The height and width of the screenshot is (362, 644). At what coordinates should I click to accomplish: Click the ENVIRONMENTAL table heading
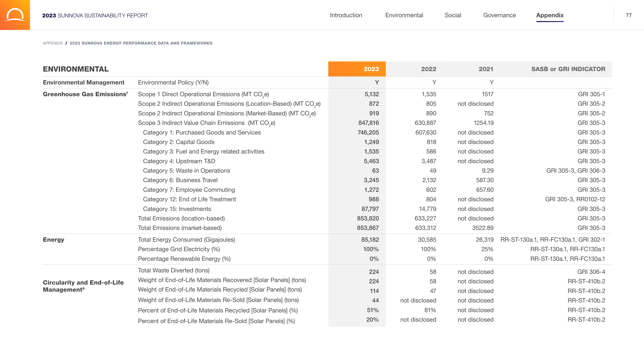pos(76,69)
